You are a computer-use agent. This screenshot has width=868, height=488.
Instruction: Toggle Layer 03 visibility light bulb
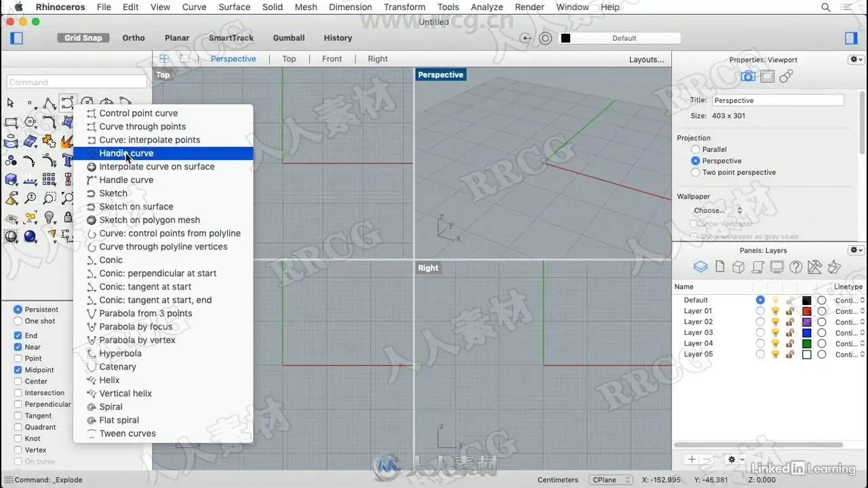[775, 333]
